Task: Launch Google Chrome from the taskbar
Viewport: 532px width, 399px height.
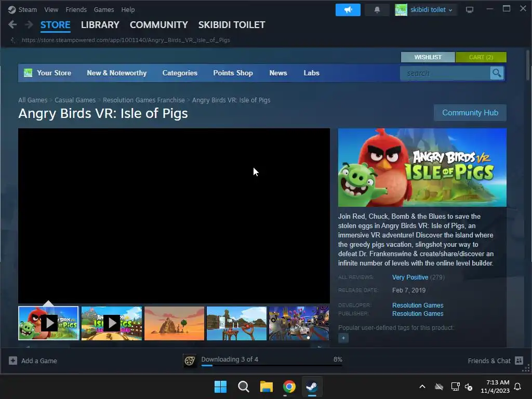Action: pos(289,387)
